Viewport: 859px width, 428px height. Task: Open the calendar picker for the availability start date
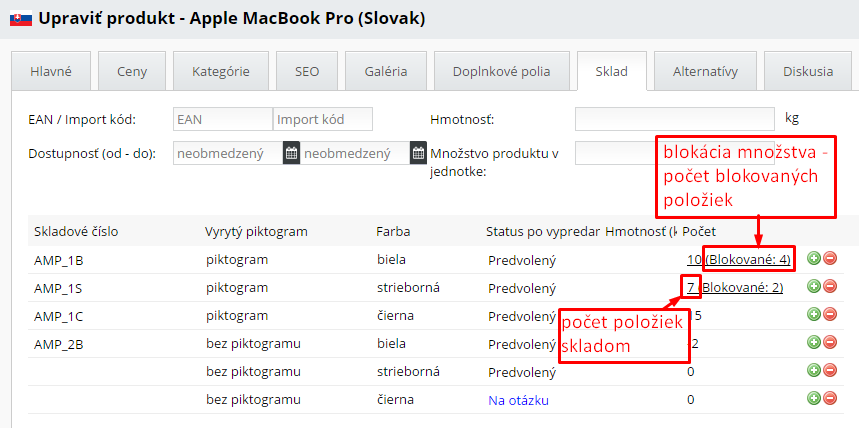click(x=291, y=154)
